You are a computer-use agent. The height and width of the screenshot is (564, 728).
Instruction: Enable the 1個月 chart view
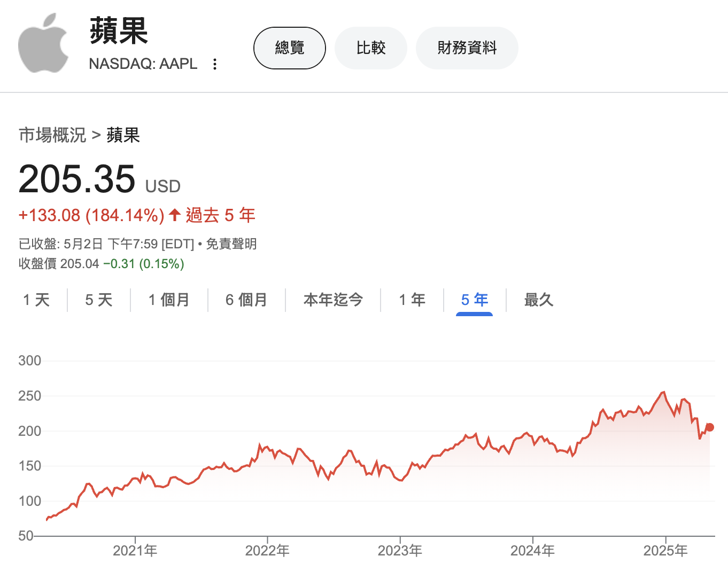(x=169, y=300)
